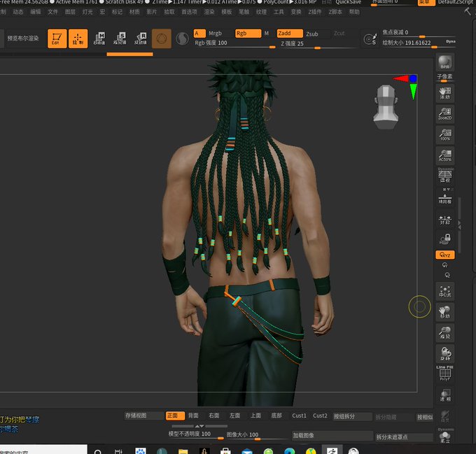Click the orange 菜单 button in top bar
This screenshot has height=454, width=476.
426,2
